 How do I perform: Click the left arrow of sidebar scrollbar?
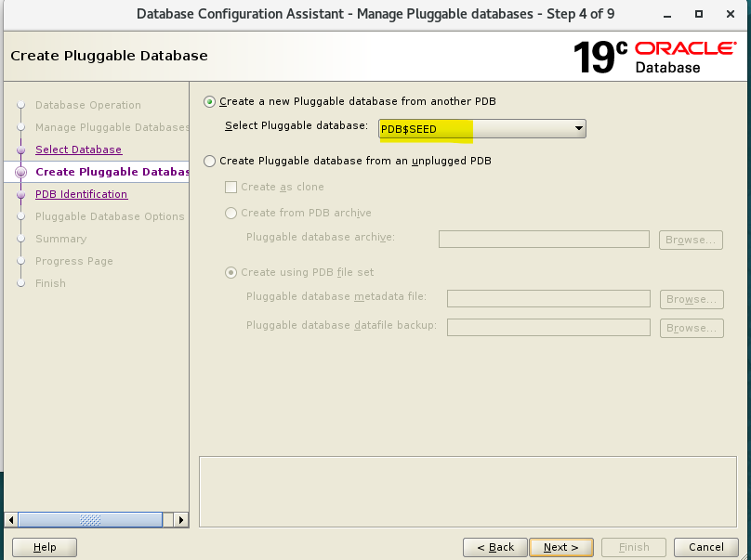[11, 520]
